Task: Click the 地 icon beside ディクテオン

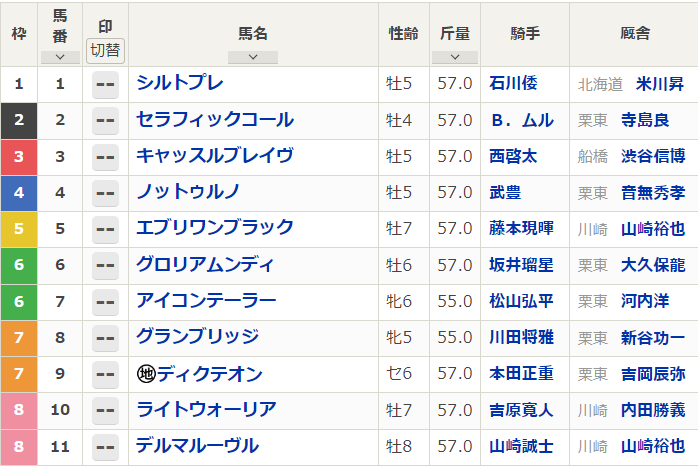Action: (146, 375)
